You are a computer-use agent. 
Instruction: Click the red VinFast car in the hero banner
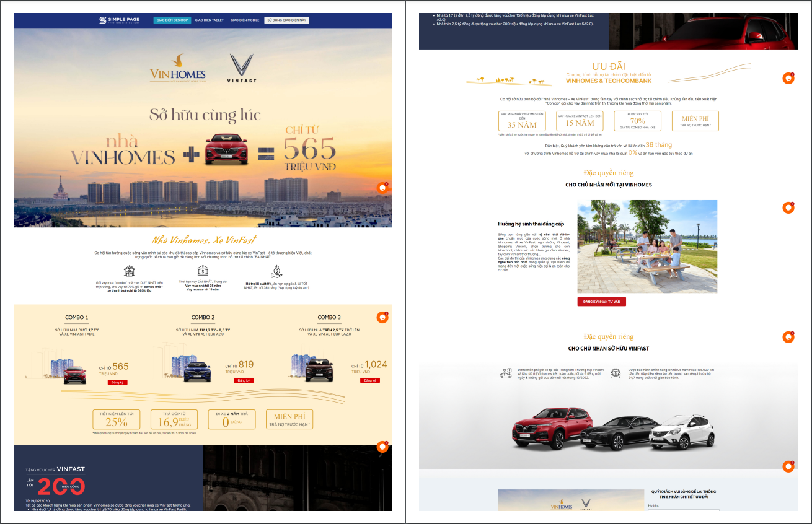point(226,149)
